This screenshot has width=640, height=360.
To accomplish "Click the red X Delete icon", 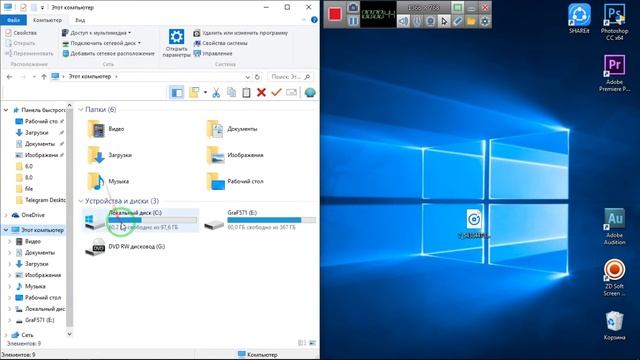I will tap(261, 93).
